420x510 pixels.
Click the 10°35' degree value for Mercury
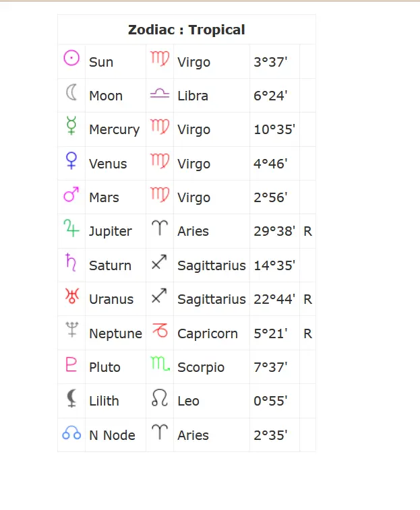pyautogui.click(x=274, y=129)
